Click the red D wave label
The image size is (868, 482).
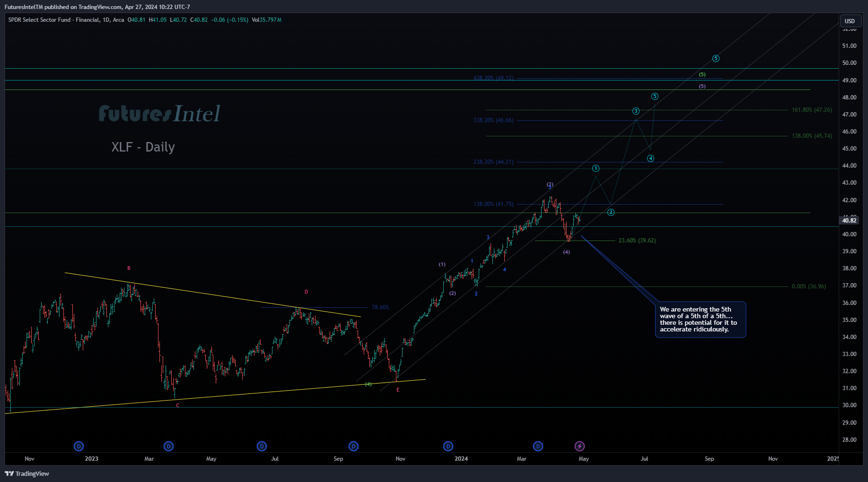306,292
